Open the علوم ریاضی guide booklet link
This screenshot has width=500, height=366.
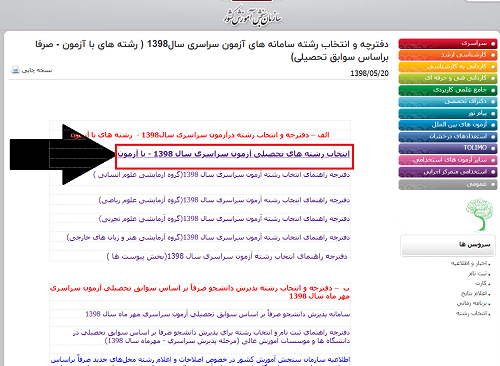224,200
